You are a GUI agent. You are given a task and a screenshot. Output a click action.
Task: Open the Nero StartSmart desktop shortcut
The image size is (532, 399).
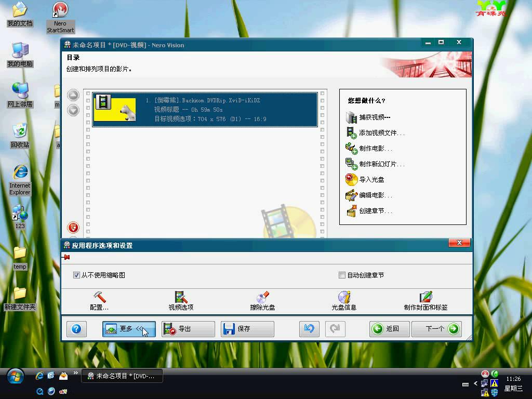coord(60,18)
